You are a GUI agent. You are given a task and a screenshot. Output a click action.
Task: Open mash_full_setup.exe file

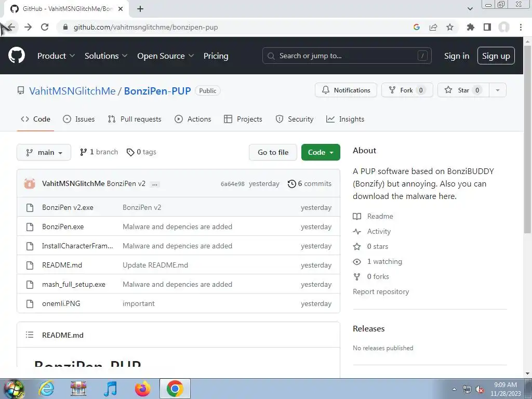click(74, 284)
